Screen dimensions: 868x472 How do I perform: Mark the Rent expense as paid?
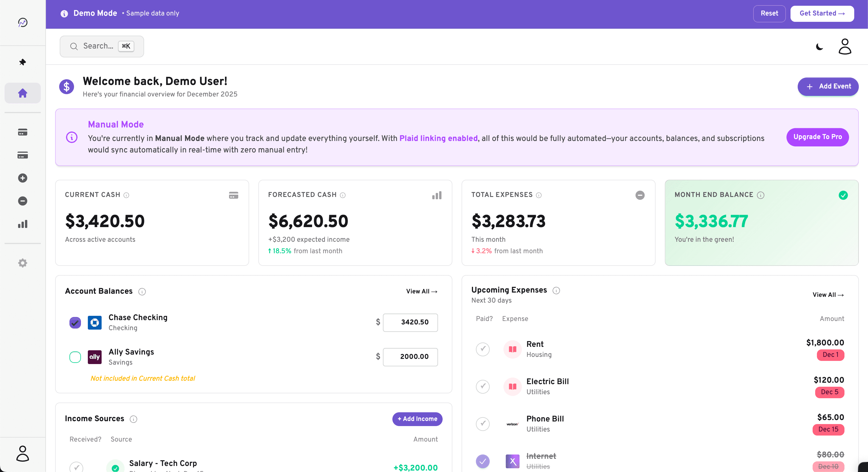click(x=483, y=349)
